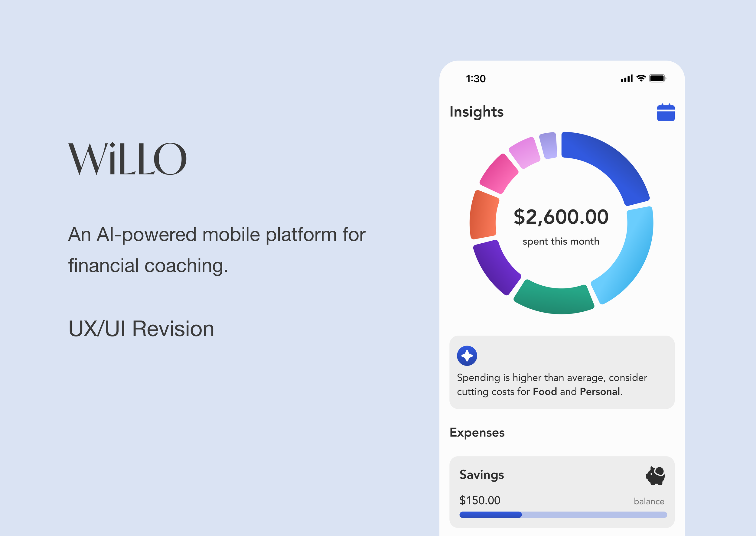Screen dimensions: 756x536
Task: Click the WiLLO logo
Action: pyautogui.click(x=127, y=159)
